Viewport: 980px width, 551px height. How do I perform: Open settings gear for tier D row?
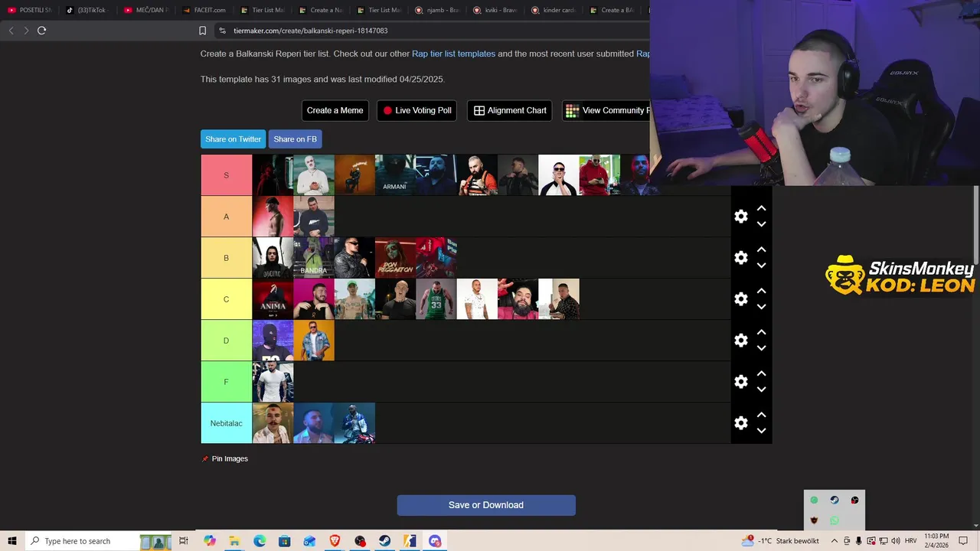[741, 341]
